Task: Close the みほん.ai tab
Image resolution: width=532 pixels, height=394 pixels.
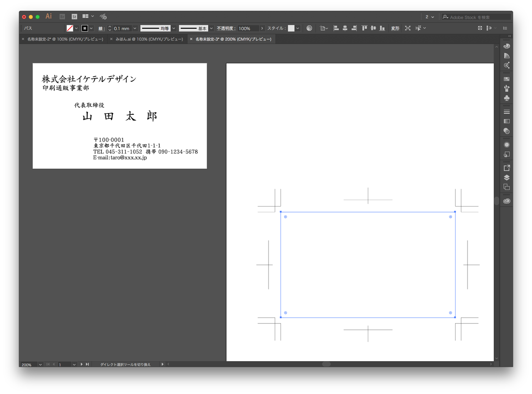Action: tap(111, 39)
